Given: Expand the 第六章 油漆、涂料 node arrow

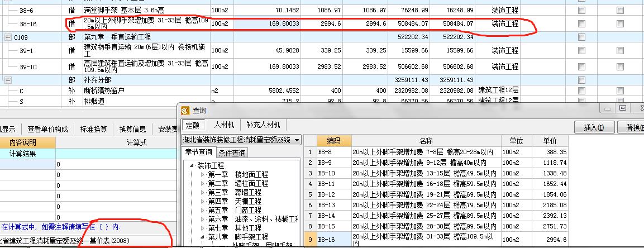Looking at the screenshot, I should tap(203, 220).
